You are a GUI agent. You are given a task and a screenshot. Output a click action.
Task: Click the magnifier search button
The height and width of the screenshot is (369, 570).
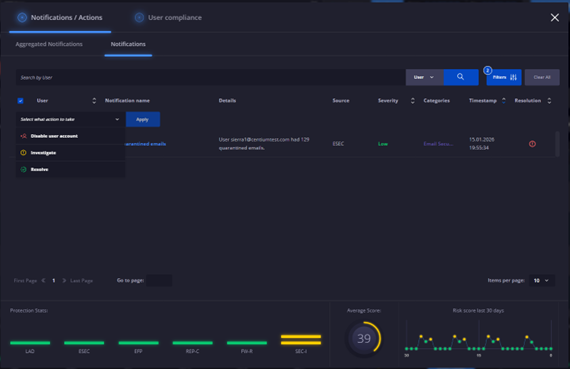coord(461,77)
